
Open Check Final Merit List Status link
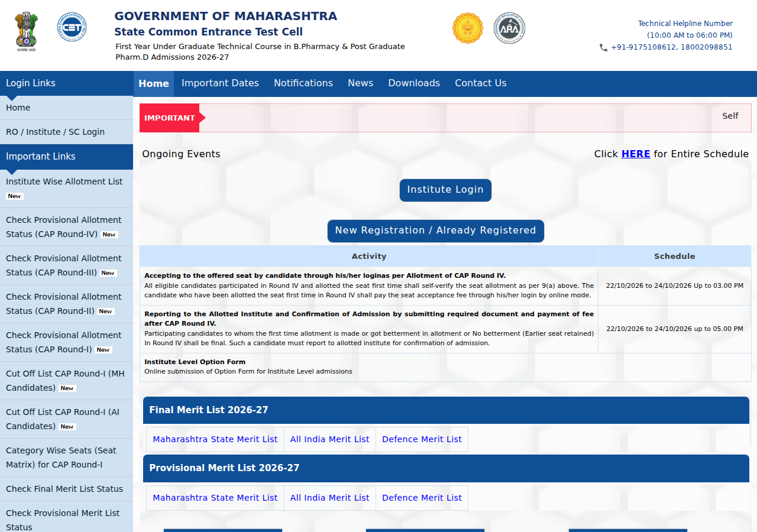66,489
